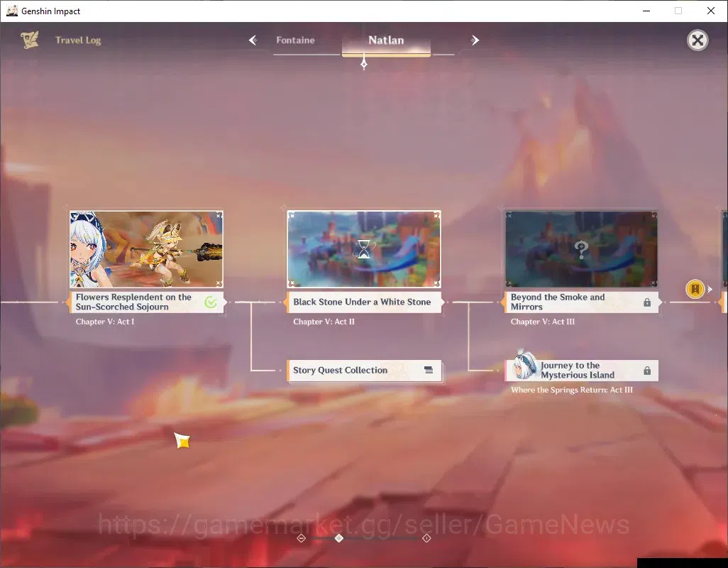Click Beyond the Smoke and Mirrors title

tap(558, 302)
